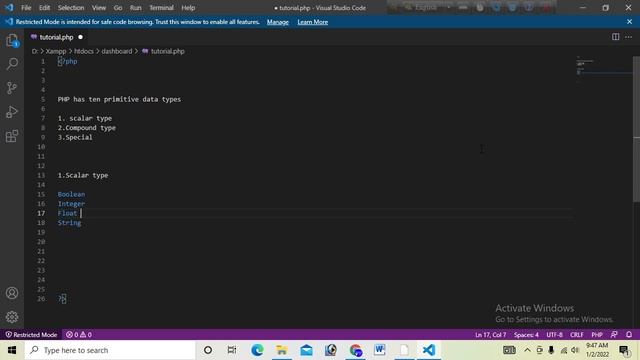The width and height of the screenshot is (640, 360).
Task: Click htdocs in the breadcrumb path
Action: 84,51
